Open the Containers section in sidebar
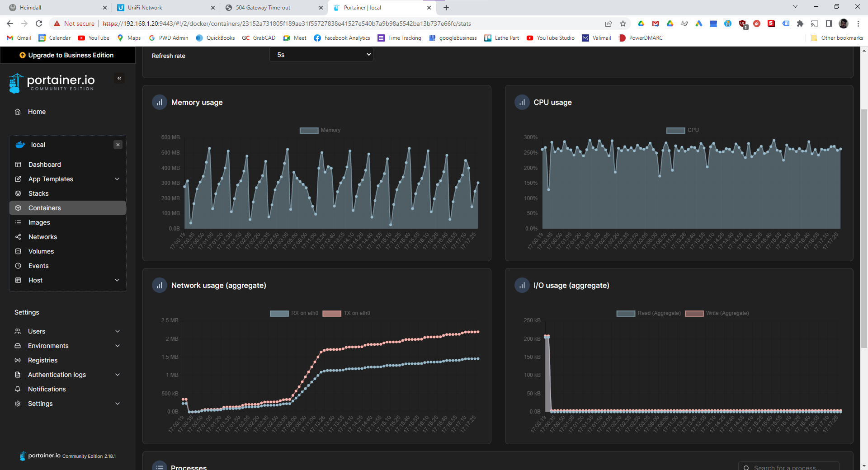 [x=44, y=208]
